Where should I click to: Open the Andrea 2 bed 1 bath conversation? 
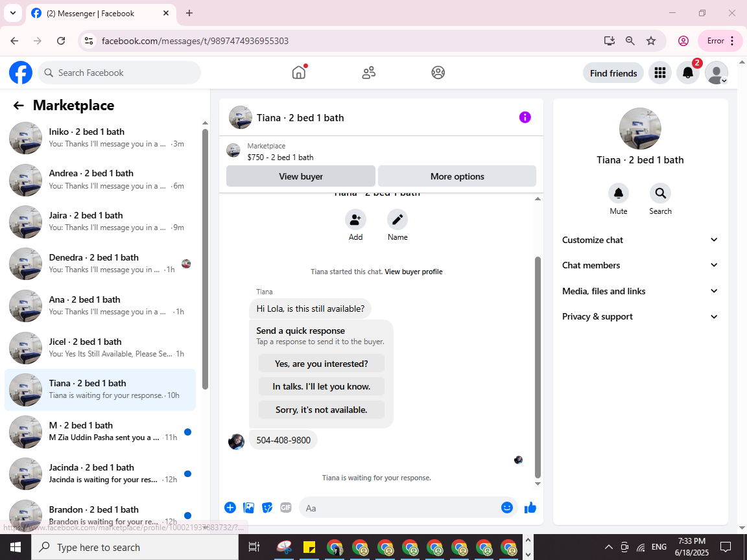pyautogui.click(x=100, y=180)
